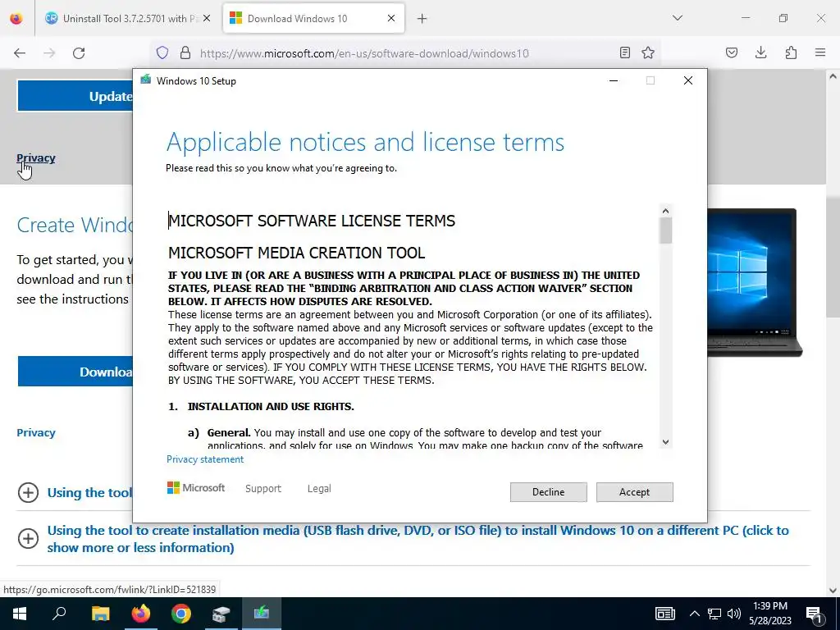Image resolution: width=840 pixels, height=630 pixels.
Task: Open the extensions puzzle icon
Action: (791, 53)
